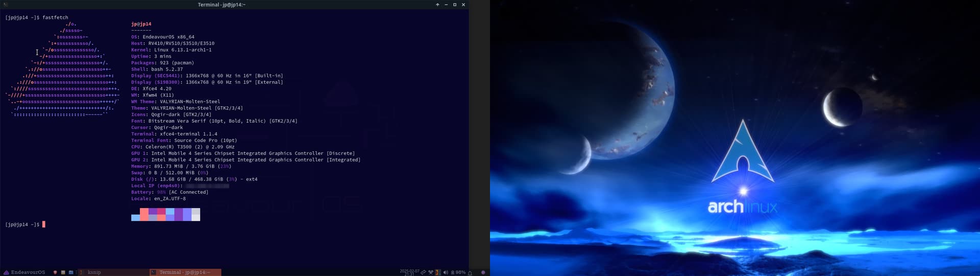Viewport: 980px width, 276px height.
Task: Click the 'Terminal Font: Source Code Pro' line
Action: [184, 141]
